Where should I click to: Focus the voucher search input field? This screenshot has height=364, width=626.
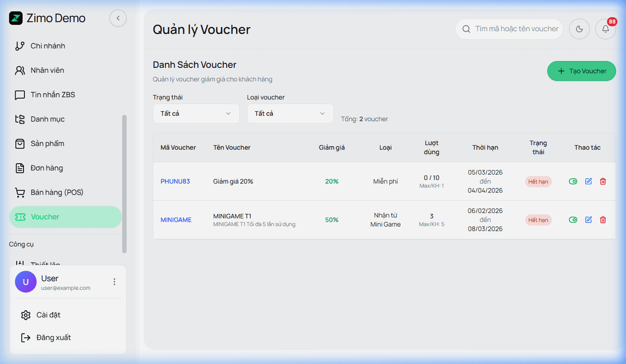pyautogui.click(x=516, y=29)
